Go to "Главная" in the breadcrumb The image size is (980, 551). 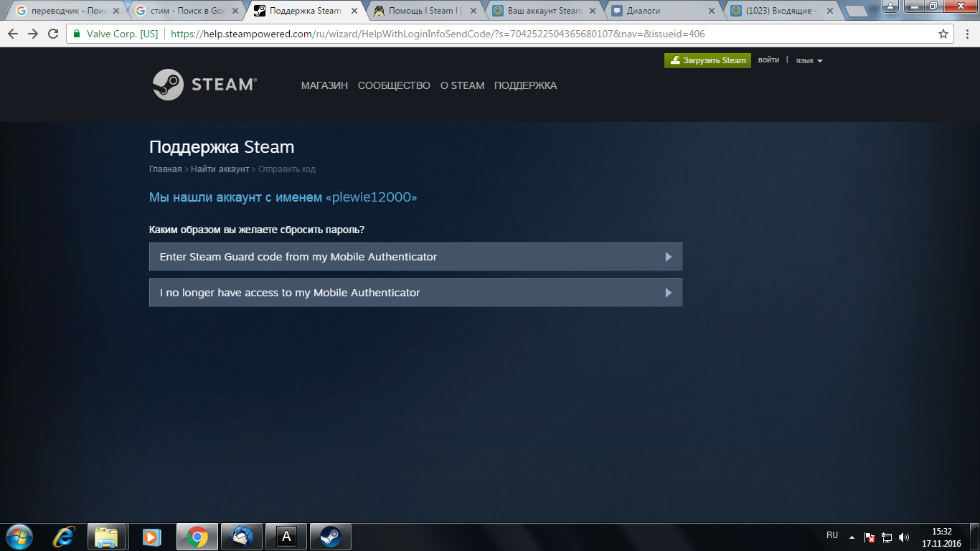tap(165, 169)
